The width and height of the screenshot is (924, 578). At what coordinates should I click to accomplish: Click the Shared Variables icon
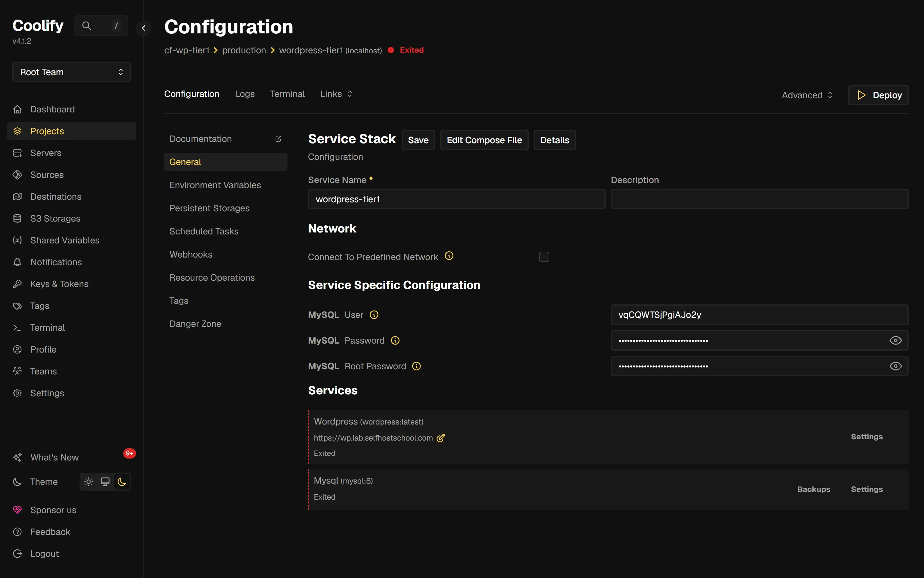click(x=17, y=240)
